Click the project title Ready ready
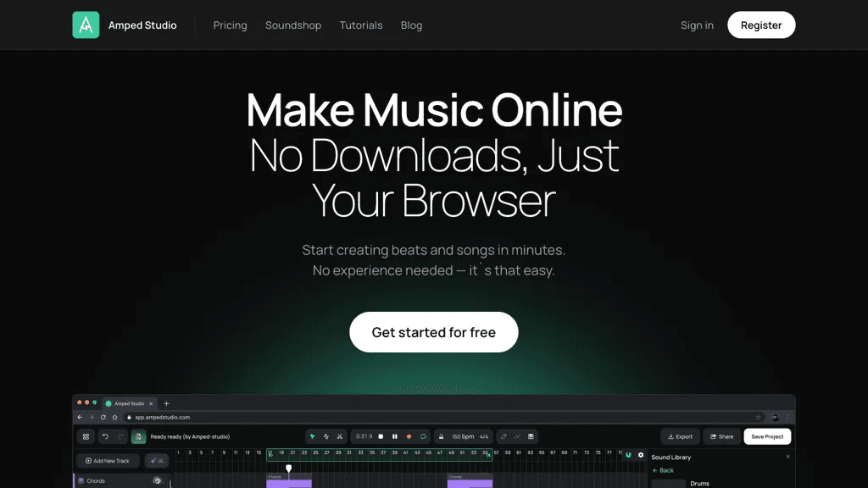This screenshot has height=488, width=868. tap(190, 436)
